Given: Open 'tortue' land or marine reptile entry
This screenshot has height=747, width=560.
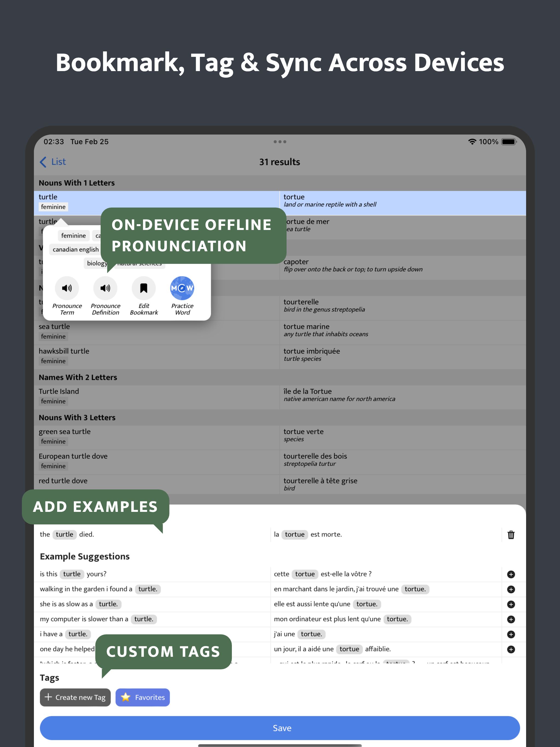Looking at the screenshot, I should pyautogui.click(x=402, y=203).
